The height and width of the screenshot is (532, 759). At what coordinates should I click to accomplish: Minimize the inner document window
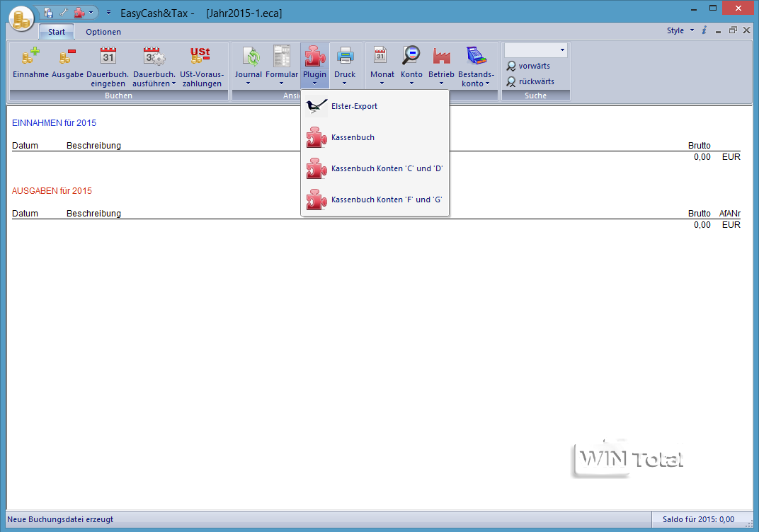(x=719, y=31)
